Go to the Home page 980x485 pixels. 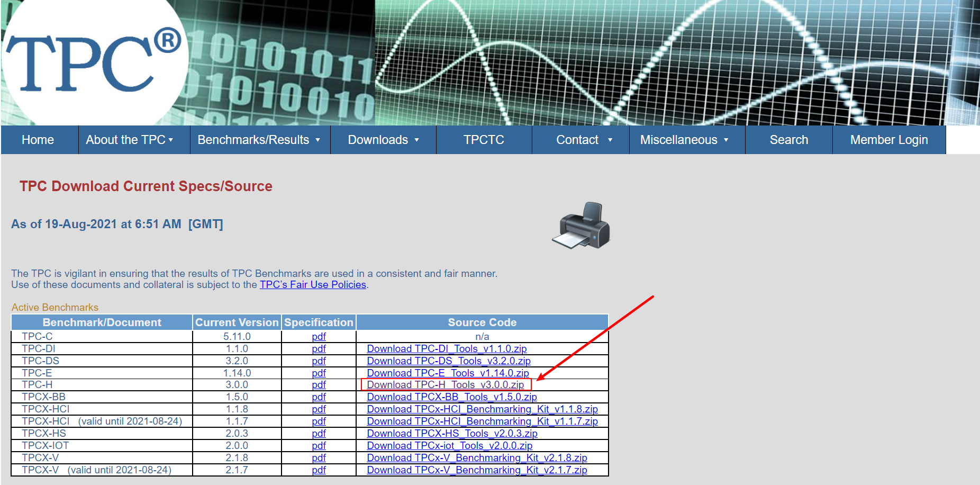(x=38, y=140)
